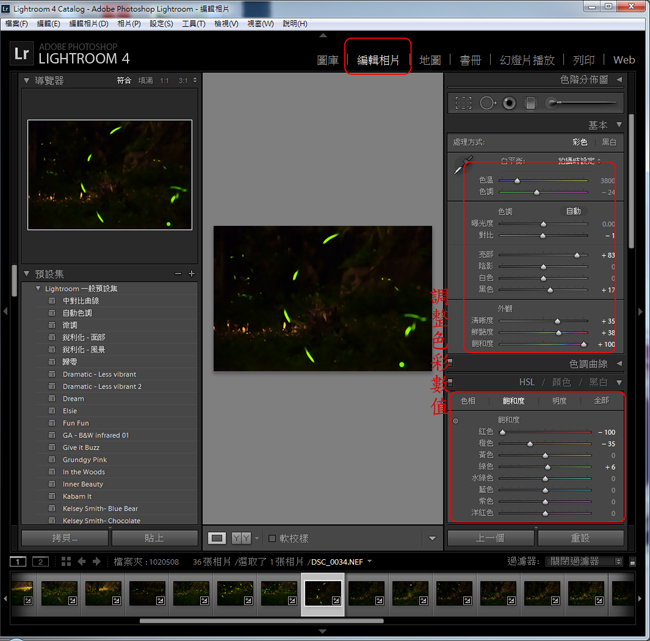Pick the White Balance eyedropper

pos(463,165)
